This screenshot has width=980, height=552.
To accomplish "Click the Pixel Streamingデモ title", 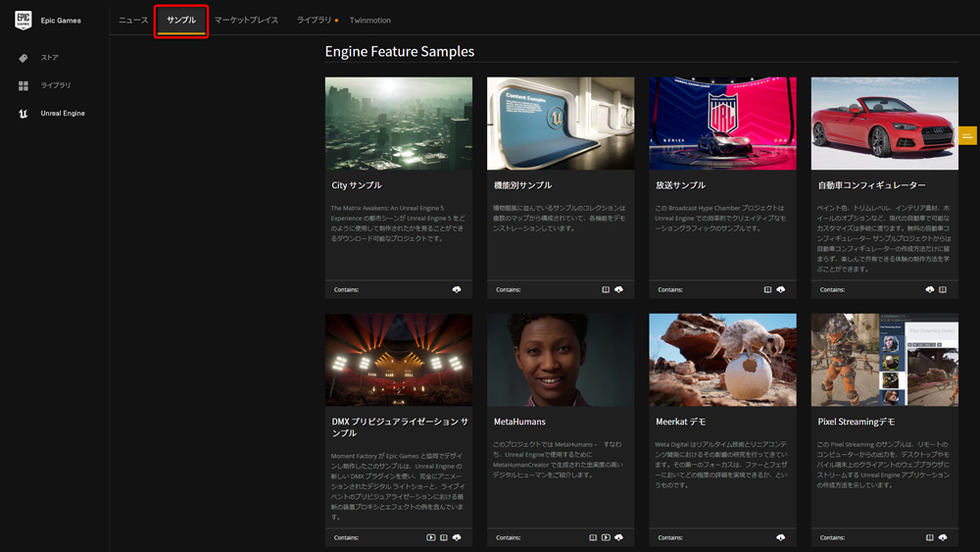I will pos(856,422).
